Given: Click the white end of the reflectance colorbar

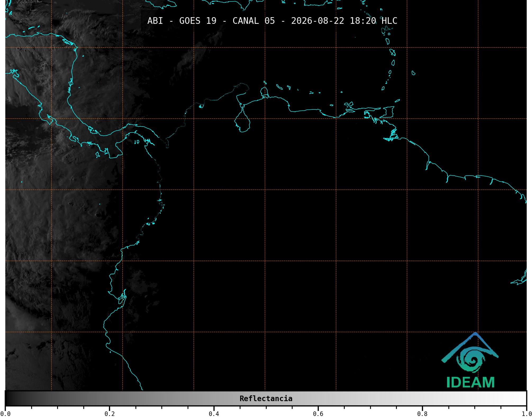Looking at the screenshot, I should [x=521, y=398].
